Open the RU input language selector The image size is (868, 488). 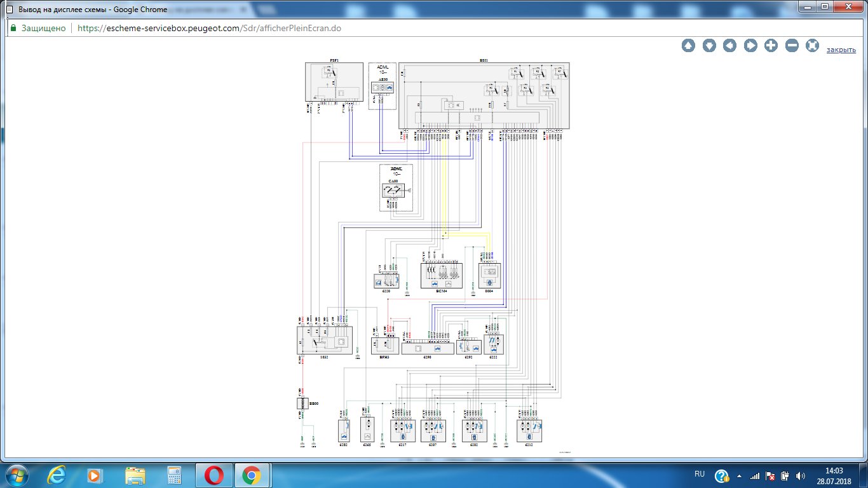pos(700,475)
